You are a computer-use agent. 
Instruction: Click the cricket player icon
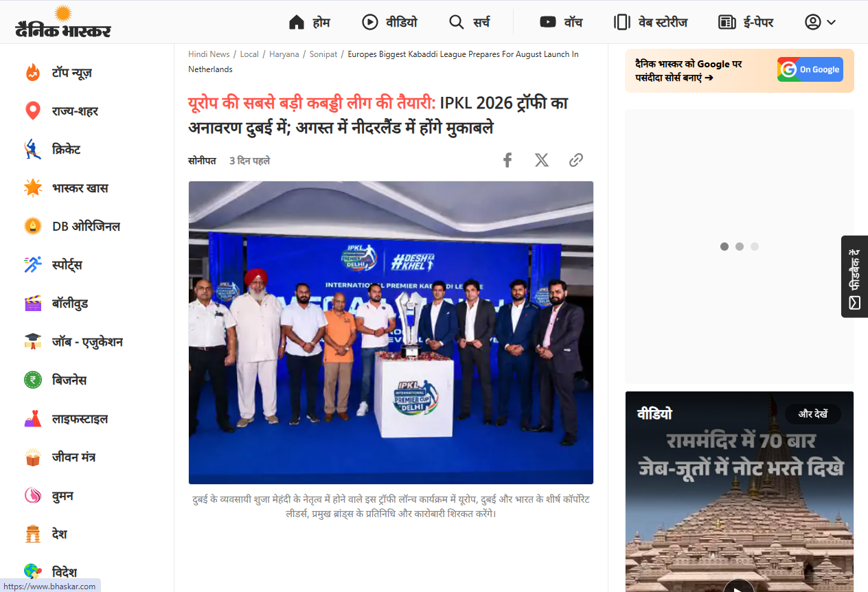pyautogui.click(x=33, y=149)
